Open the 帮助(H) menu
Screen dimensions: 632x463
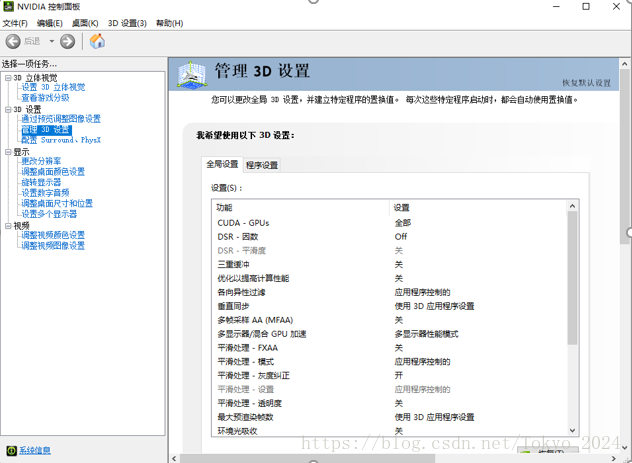tap(170, 23)
